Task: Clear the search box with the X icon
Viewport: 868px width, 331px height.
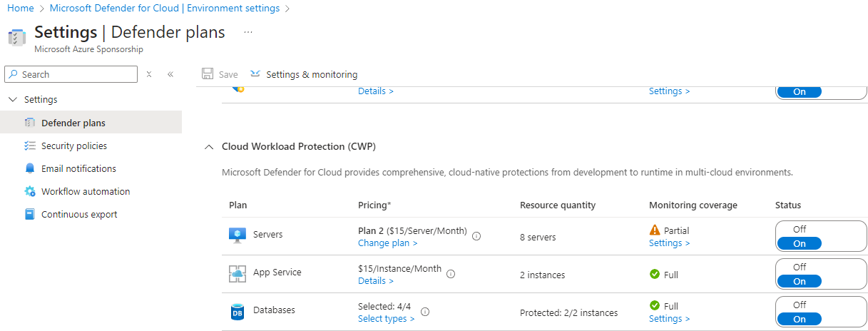Action: coord(149,74)
